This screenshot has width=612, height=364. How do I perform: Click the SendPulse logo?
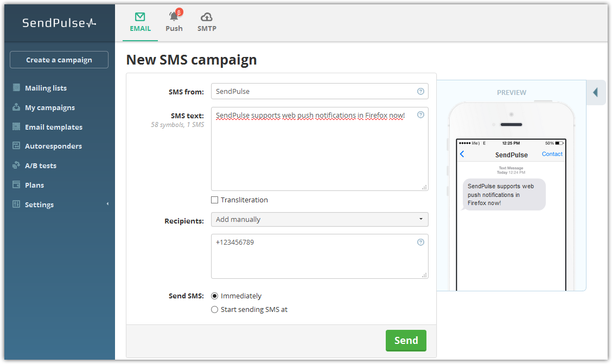click(59, 23)
